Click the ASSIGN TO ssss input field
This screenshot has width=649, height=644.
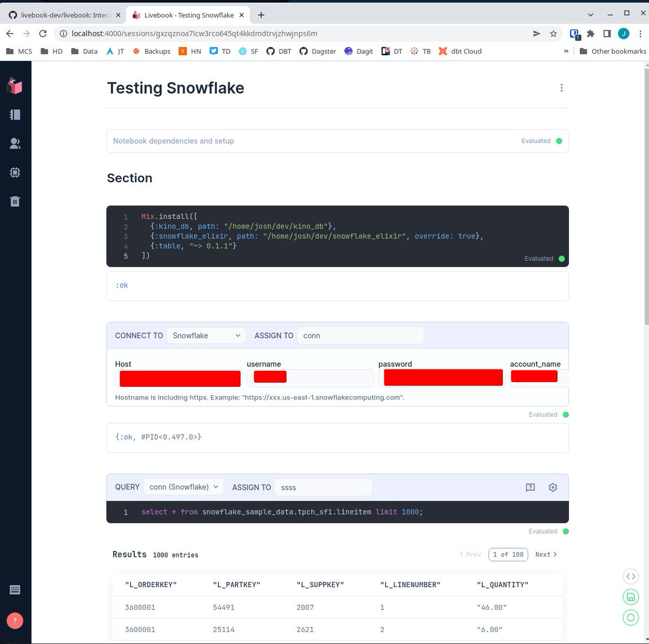pos(323,487)
